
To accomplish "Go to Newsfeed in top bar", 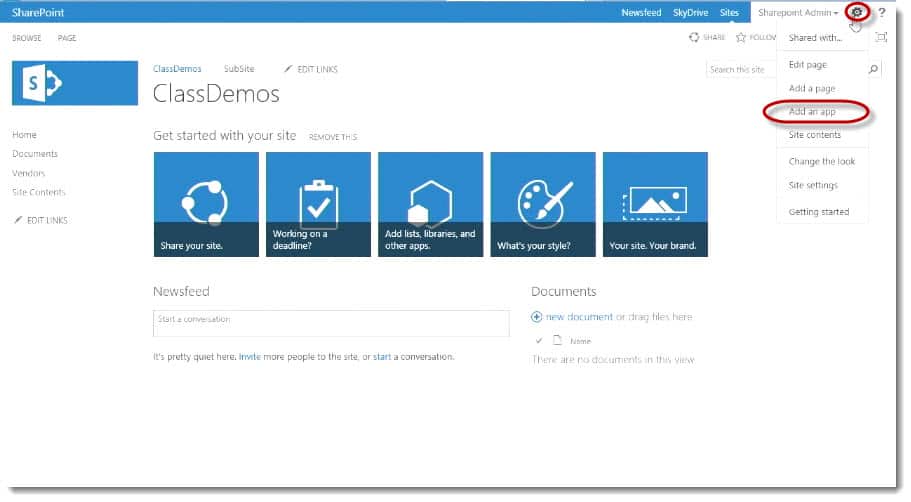I will pos(641,12).
